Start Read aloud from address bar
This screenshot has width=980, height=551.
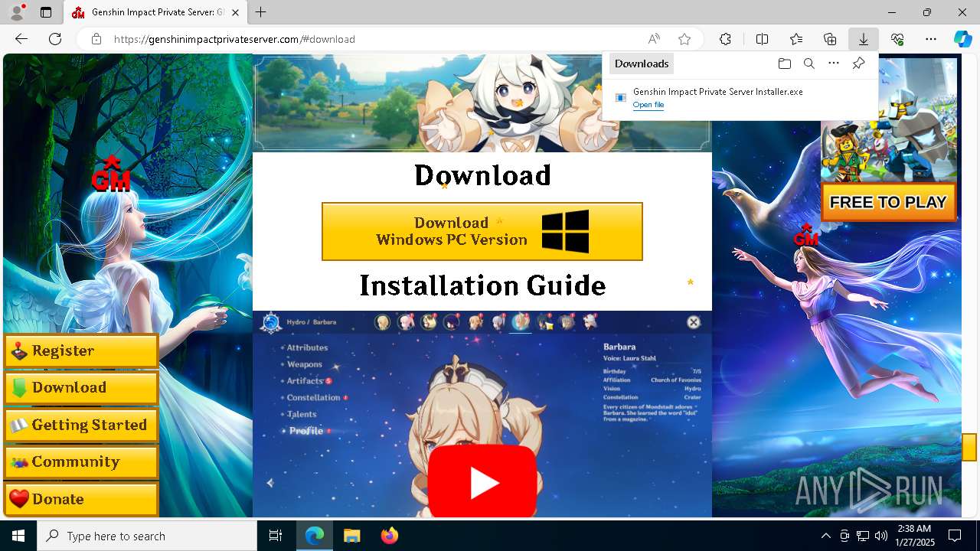click(654, 39)
